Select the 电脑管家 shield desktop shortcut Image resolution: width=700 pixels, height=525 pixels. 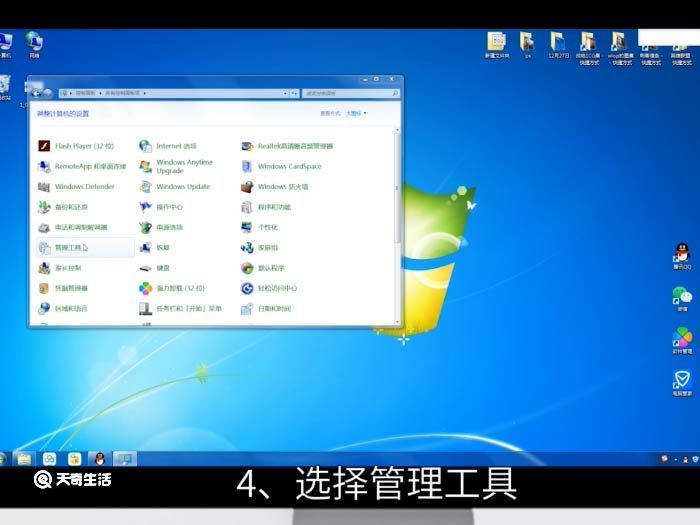click(682, 383)
